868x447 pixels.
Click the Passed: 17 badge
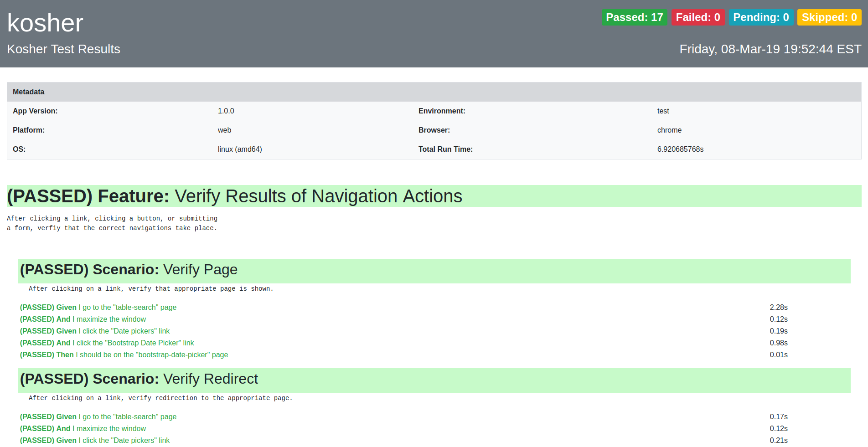click(634, 17)
